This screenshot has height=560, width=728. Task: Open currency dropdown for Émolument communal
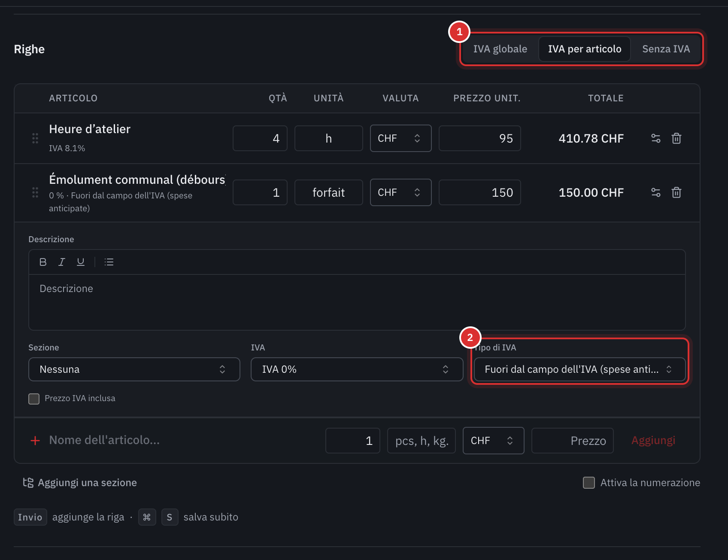coord(400,192)
